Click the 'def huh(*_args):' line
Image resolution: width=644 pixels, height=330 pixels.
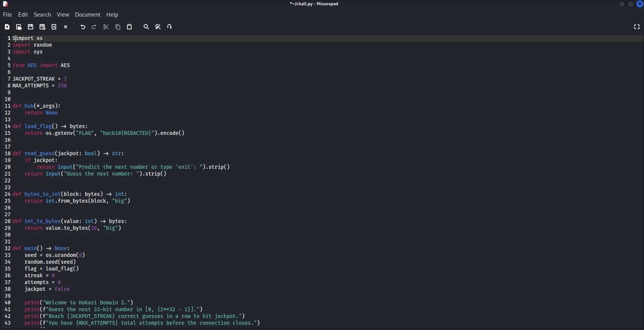[x=37, y=106]
